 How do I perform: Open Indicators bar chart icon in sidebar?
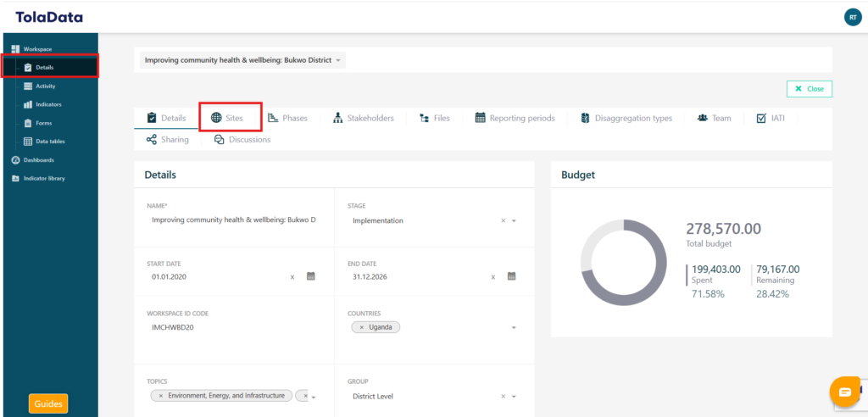pyautogui.click(x=28, y=105)
